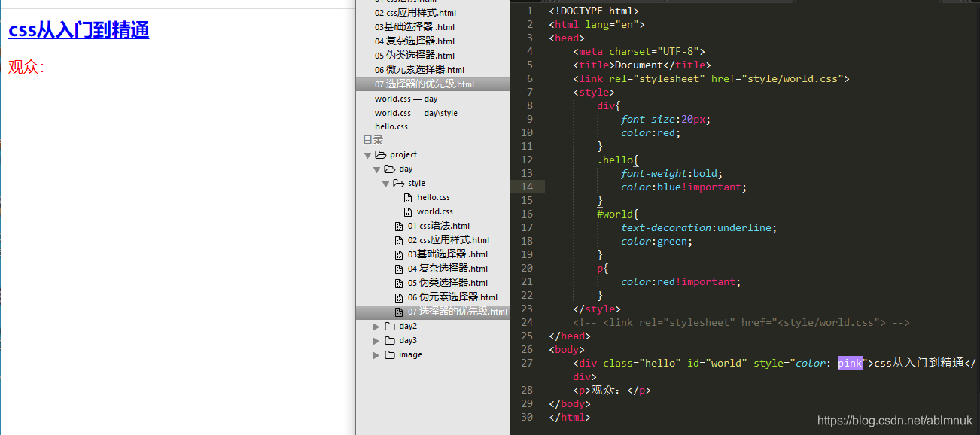
Task: Click the image folder icon
Action: click(x=390, y=354)
